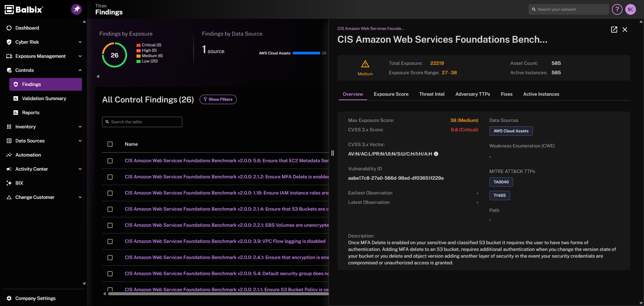
Task: Click the Company Settings gear icon
Action: click(9, 298)
